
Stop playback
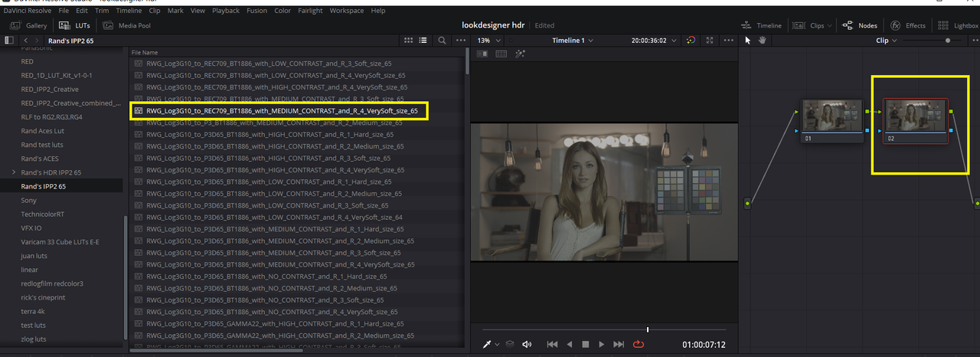586,345
